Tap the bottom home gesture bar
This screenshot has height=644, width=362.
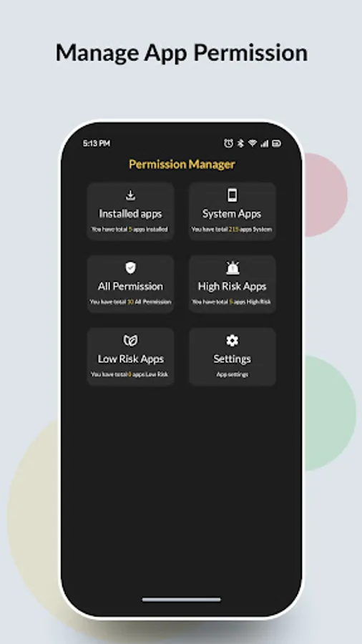pyautogui.click(x=182, y=600)
